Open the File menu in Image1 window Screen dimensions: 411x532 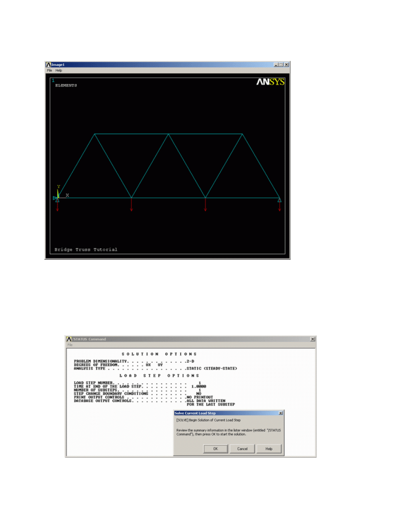coord(49,70)
